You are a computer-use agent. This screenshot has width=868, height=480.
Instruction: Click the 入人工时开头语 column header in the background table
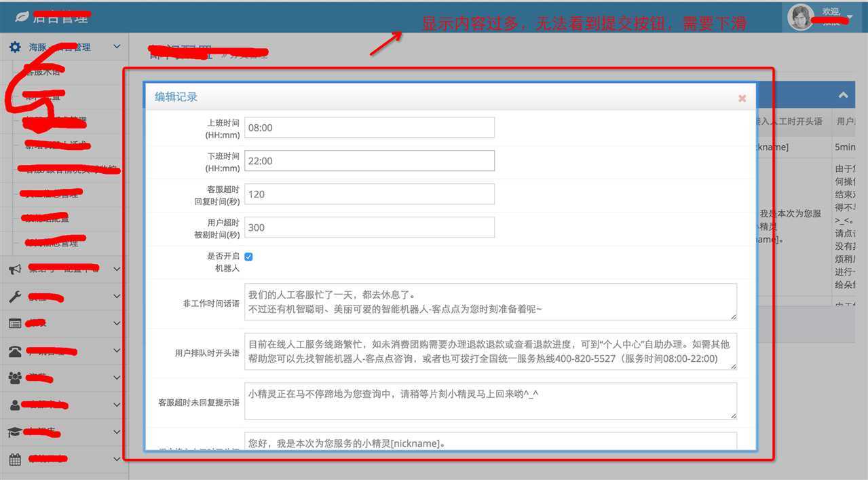click(789, 122)
